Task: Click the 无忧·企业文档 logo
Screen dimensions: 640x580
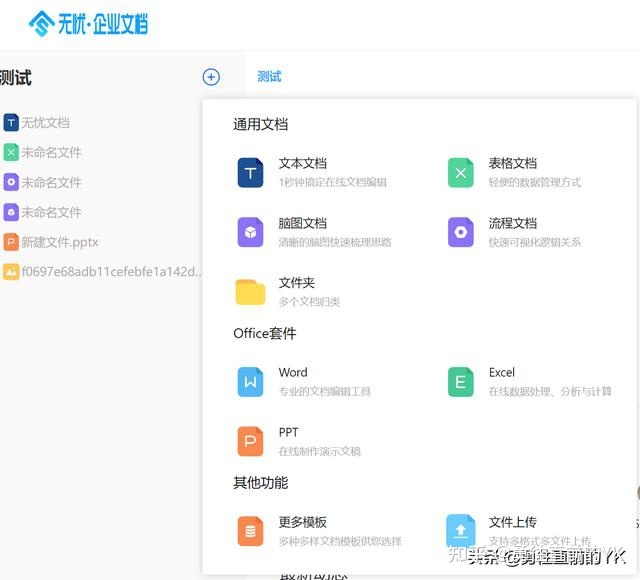Action: [88, 23]
